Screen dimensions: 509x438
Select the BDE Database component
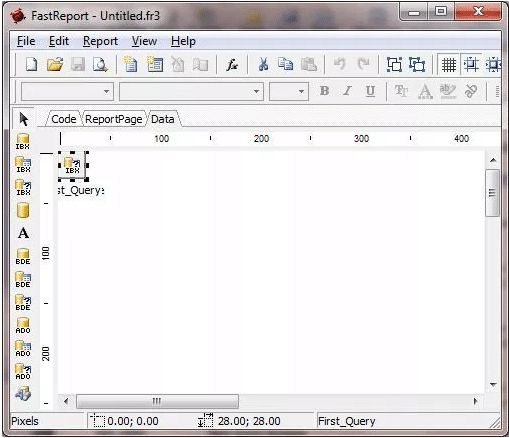coord(23,256)
